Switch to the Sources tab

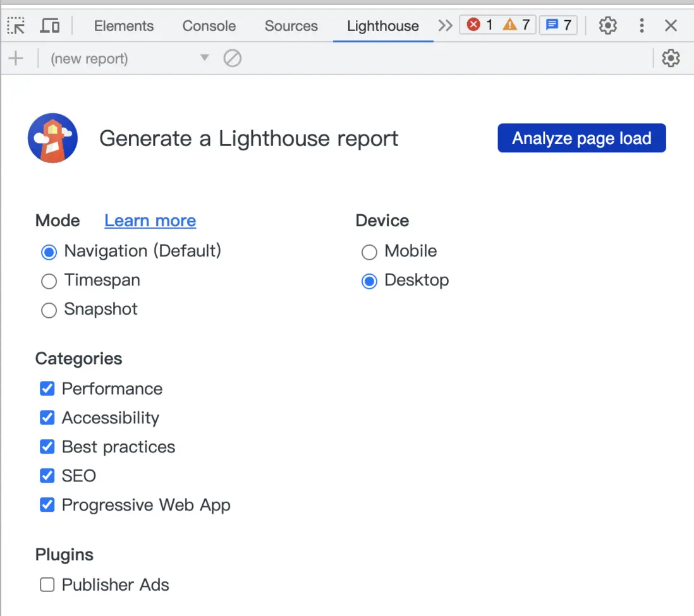click(291, 26)
